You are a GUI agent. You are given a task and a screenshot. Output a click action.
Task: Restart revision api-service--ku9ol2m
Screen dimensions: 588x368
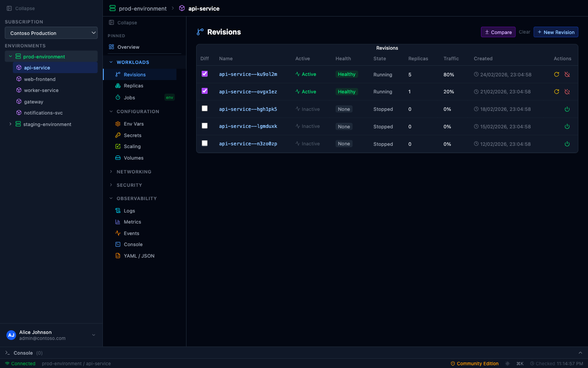click(556, 74)
